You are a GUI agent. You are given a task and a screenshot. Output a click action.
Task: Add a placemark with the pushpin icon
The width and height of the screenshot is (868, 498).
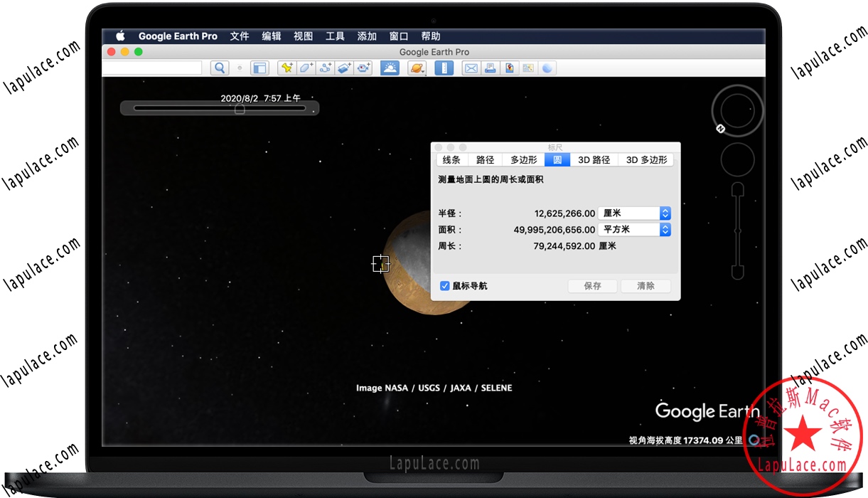[286, 68]
